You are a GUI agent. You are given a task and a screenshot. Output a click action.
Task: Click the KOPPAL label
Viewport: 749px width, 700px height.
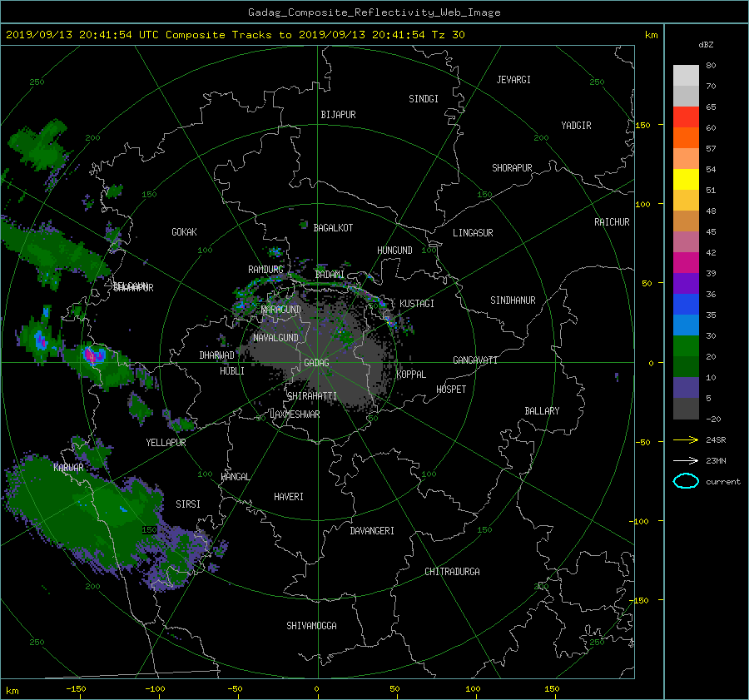click(x=411, y=374)
